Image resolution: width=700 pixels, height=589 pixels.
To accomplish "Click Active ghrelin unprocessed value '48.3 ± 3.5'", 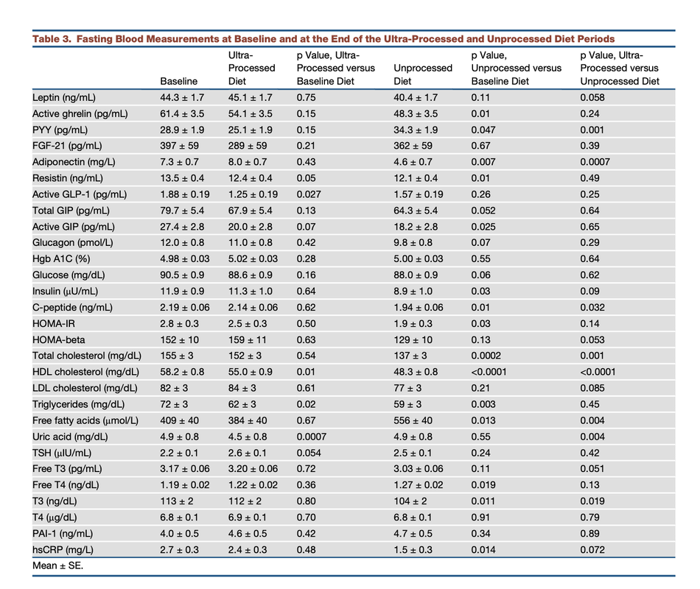I will [416, 114].
